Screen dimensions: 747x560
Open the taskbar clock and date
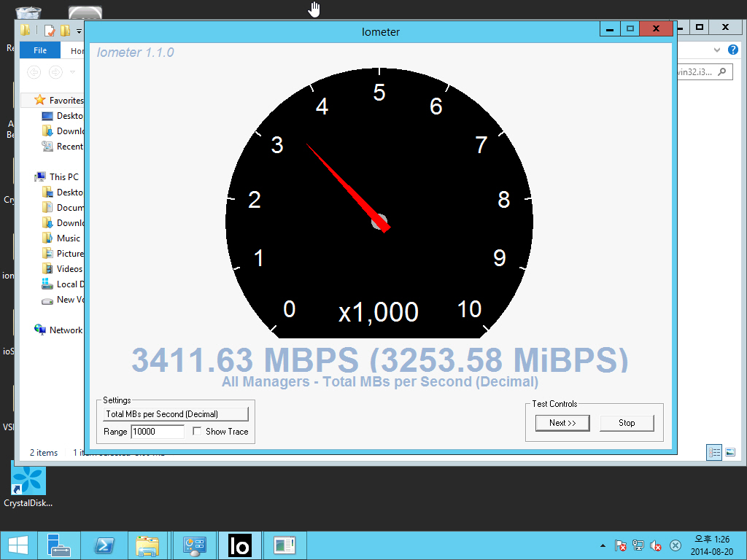[x=712, y=545]
